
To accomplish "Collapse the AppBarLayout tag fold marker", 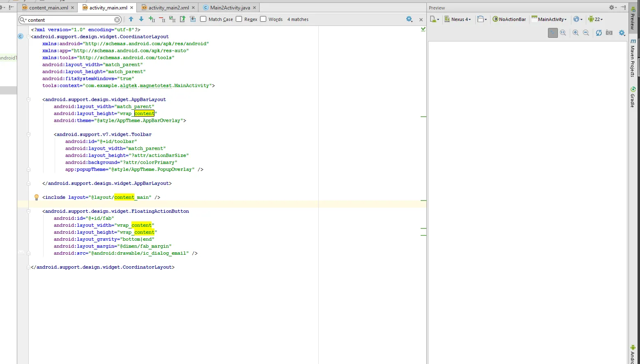I will (28, 99).
